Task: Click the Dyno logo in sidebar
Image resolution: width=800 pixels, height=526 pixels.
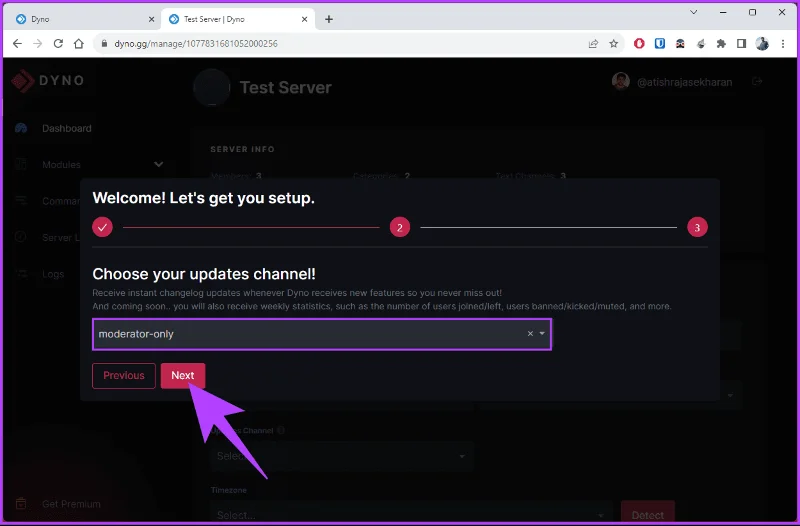Action: point(48,81)
